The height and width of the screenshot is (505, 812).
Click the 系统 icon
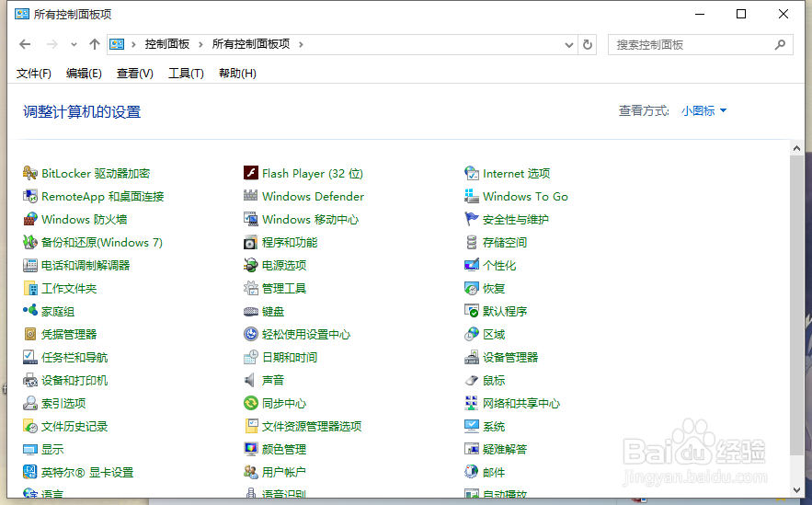tap(472, 426)
